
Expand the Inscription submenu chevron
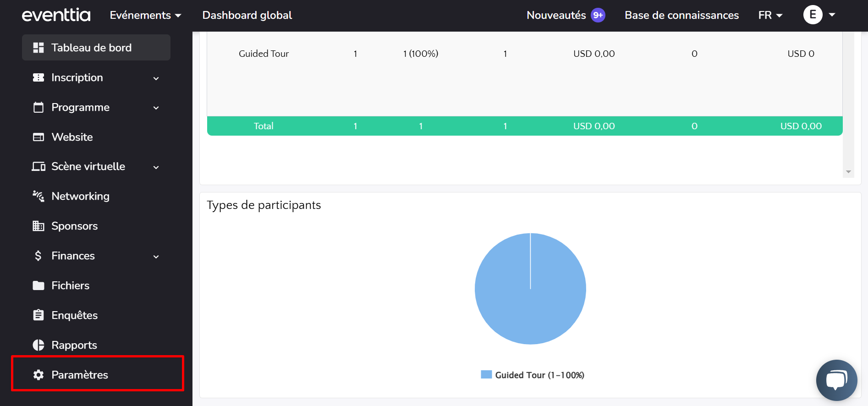click(156, 78)
